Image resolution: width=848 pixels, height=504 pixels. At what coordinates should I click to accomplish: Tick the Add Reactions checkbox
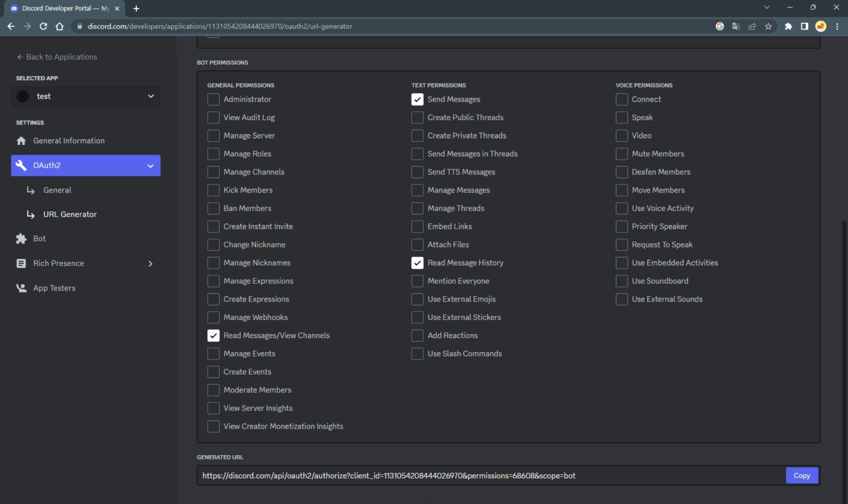point(417,336)
